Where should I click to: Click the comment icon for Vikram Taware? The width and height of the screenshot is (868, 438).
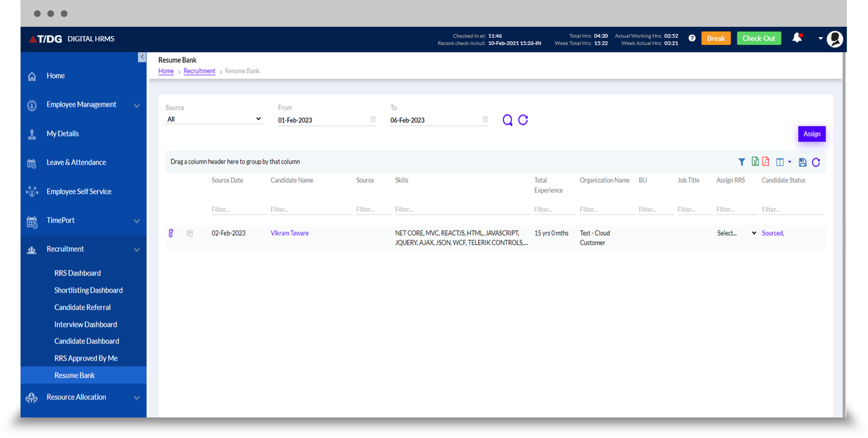190,234
